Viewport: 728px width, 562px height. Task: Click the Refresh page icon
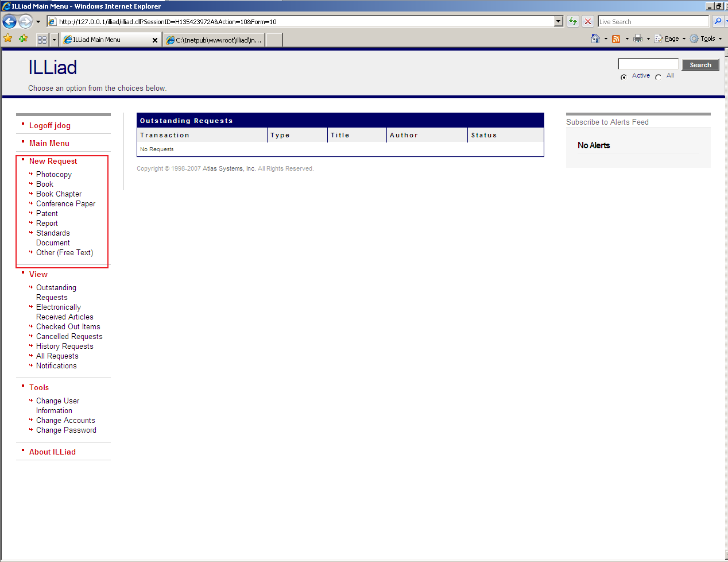coord(572,22)
